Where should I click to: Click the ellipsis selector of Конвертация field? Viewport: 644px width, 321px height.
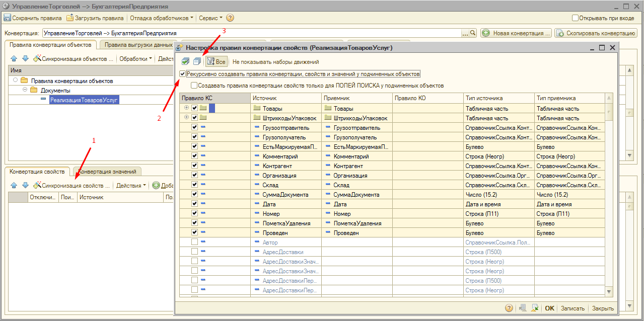click(465, 33)
